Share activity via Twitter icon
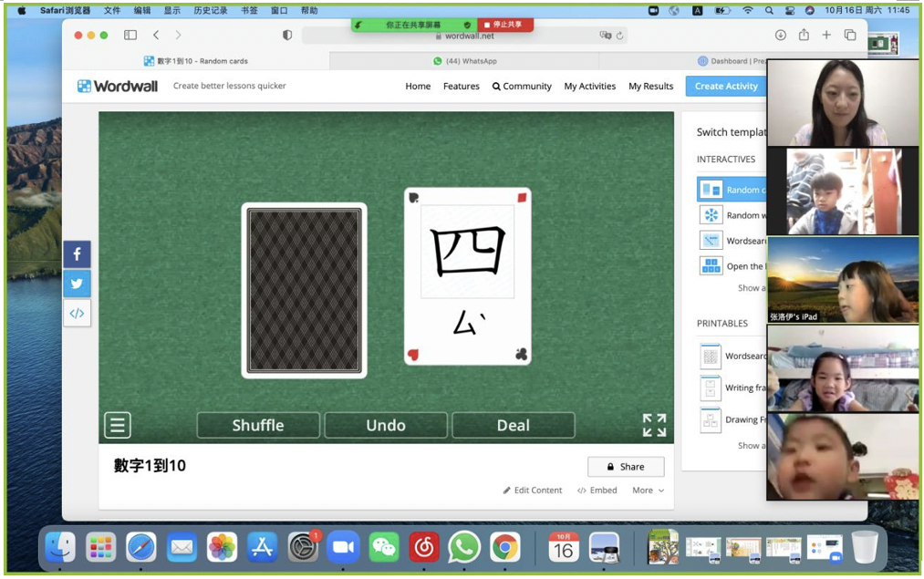 pos(77,284)
